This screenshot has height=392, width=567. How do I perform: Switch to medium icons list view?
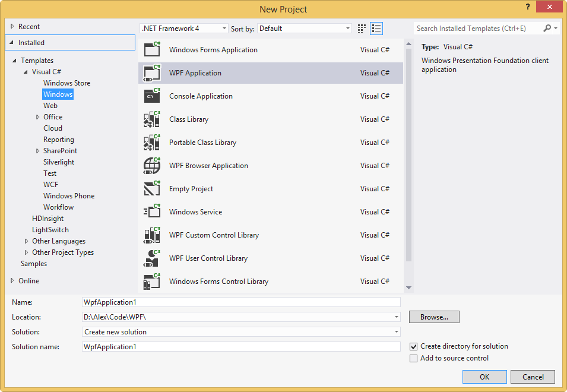tap(376, 29)
